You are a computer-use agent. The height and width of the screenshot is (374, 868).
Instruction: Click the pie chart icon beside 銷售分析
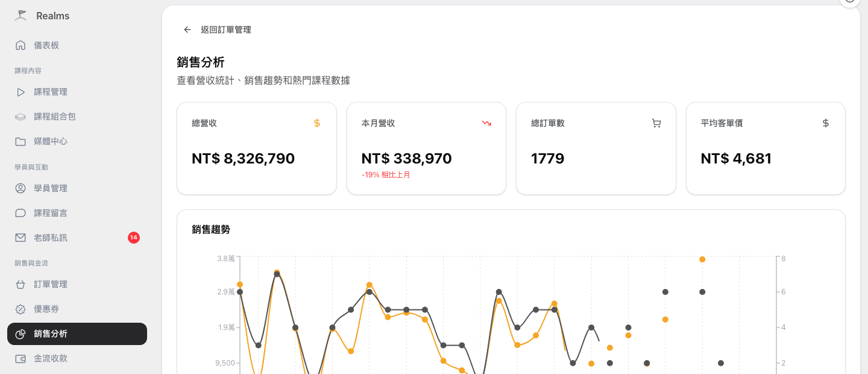coord(20,334)
